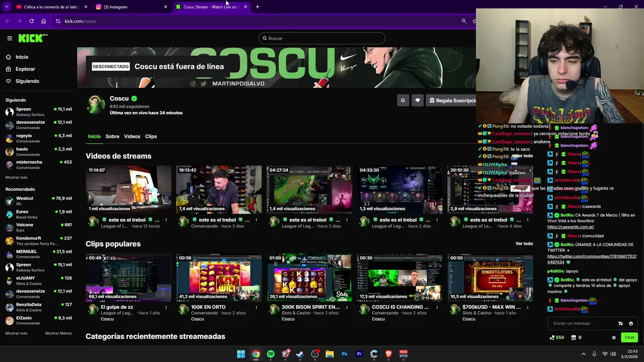Open the Windows Start menu
The height and width of the screenshot is (362, 644).
241,354
